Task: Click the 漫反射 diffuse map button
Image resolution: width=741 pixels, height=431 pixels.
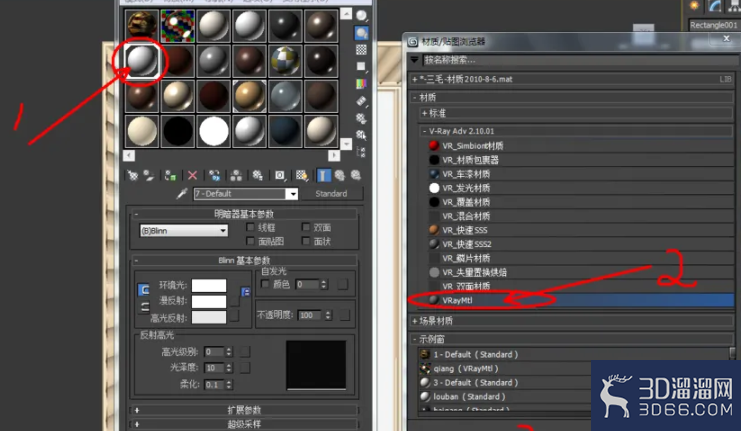Action: (x=234, y=301)
